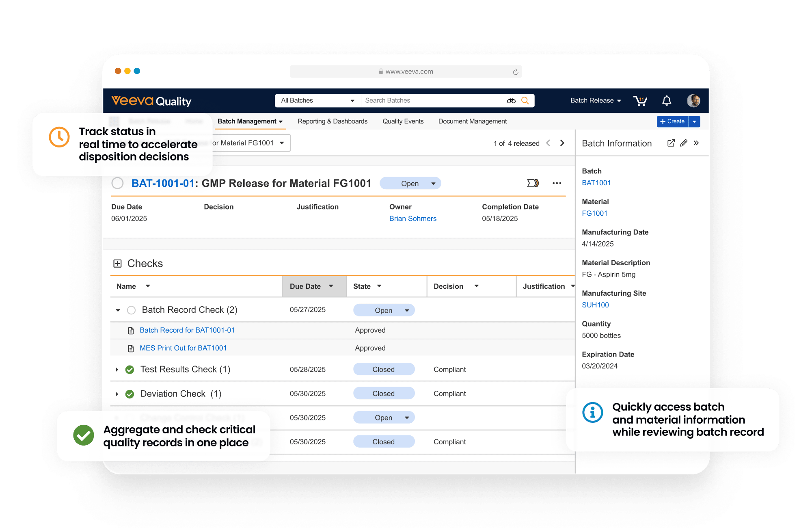Switch to Reporting & Dashboards tab
This screenshot has height=528, width=812.
[x=333, y=121]
